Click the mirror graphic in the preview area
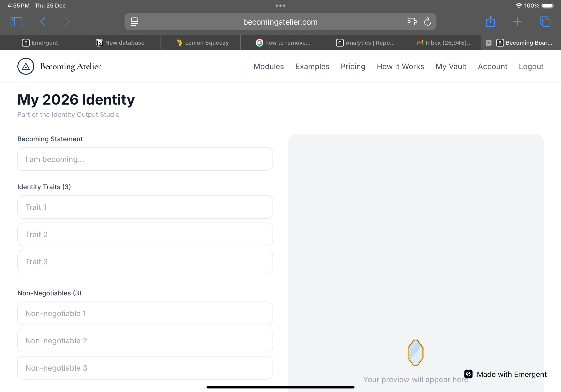 pyautogui.click(x=415, y=353)
